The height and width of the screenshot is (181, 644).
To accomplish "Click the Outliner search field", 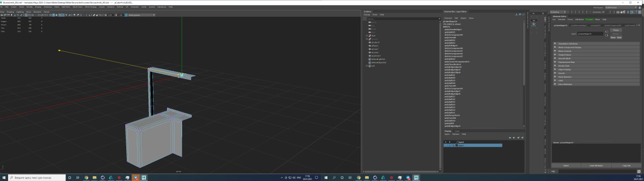I will 403,19.
